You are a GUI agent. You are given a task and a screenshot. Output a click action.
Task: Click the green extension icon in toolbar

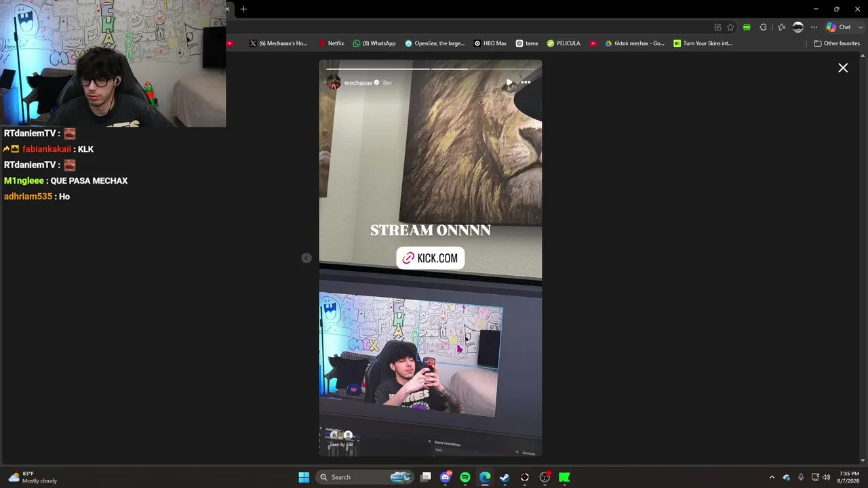tap(747, 27)
